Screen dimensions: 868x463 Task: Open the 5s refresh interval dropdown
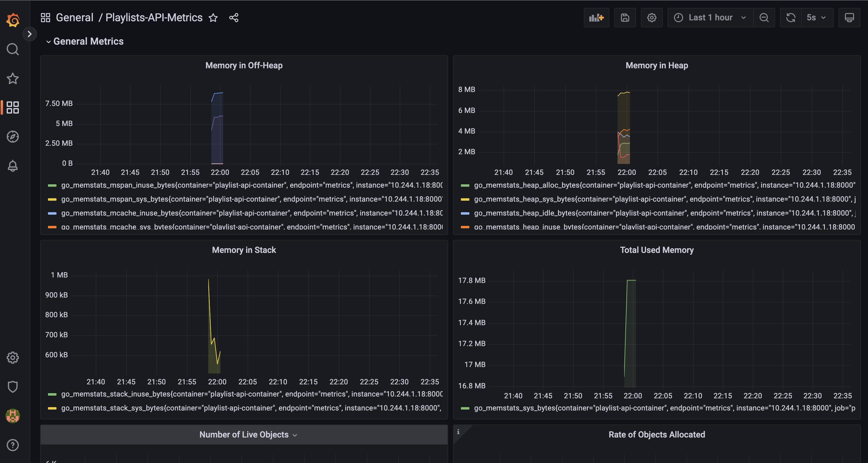click(816, 18)
